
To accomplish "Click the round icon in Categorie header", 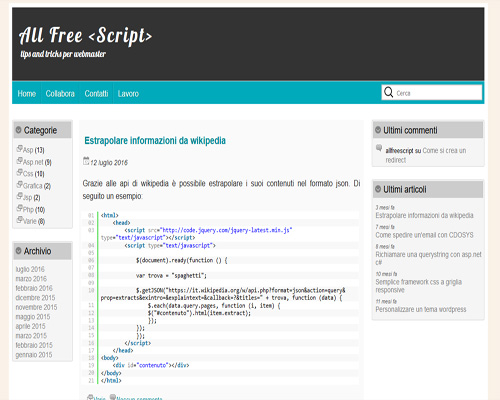I will (18, 130).
